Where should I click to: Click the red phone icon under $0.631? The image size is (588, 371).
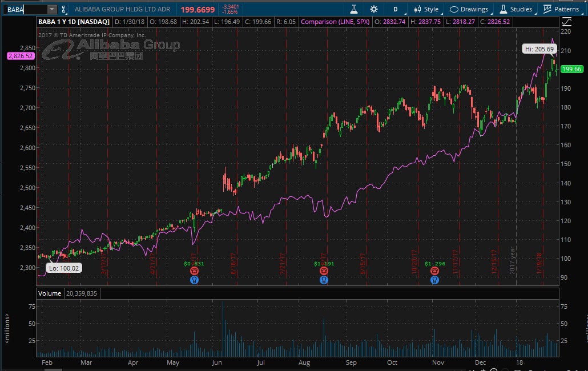pos(194,271)
